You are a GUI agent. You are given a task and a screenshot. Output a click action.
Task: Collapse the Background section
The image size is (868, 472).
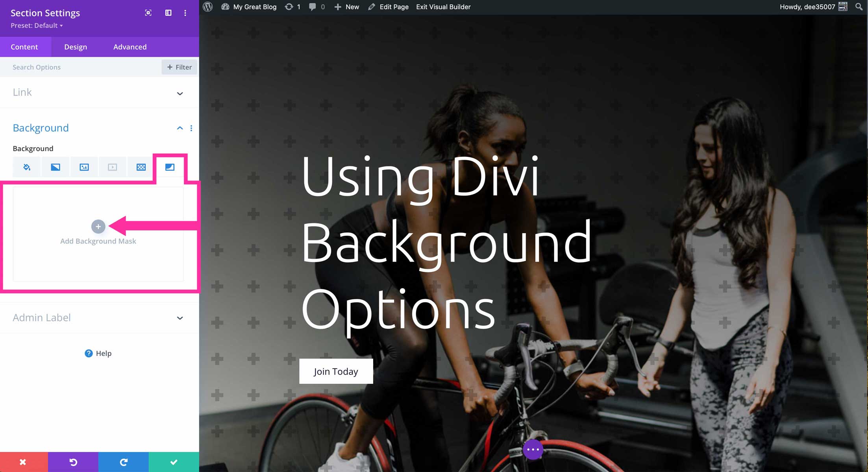point(179,127)
